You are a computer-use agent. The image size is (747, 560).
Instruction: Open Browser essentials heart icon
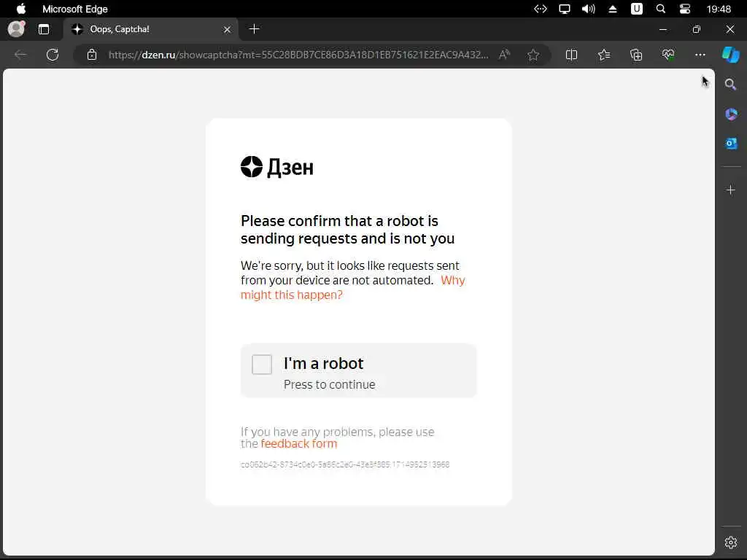668,55
